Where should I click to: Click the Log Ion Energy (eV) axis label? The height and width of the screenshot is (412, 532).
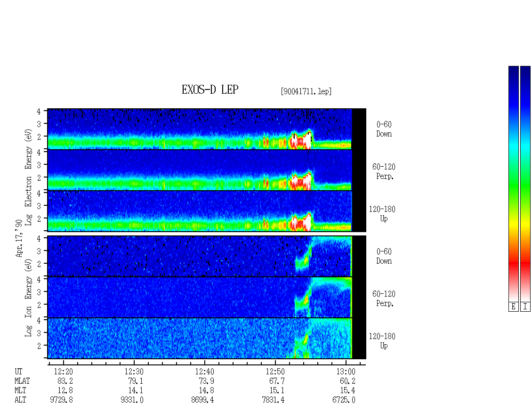(x=28, y=298)
